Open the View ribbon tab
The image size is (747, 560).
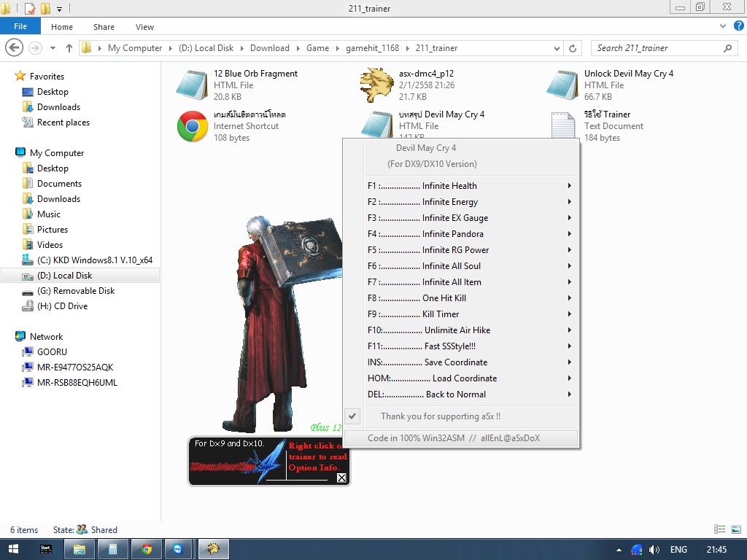(144, 27)
